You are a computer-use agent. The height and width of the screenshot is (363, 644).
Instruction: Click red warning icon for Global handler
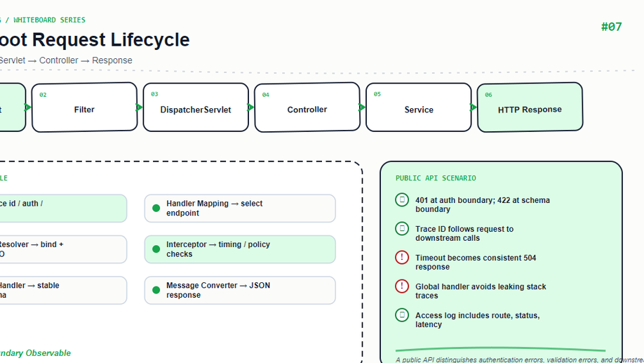(402, 286)
